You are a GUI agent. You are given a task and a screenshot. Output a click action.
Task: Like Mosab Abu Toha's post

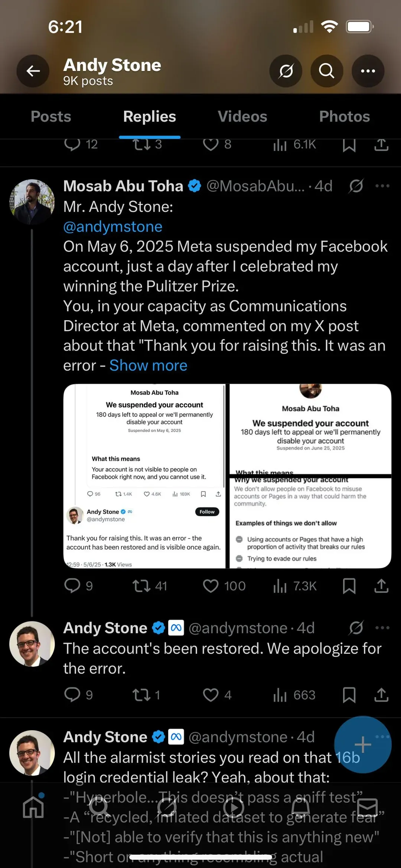pos(211,586)
